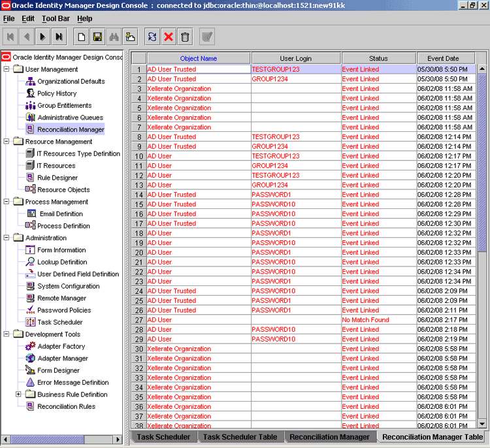Screen dimensions: 490x448
Task: Open Lookup Definition magnifier icon
Action: [30, 262]
